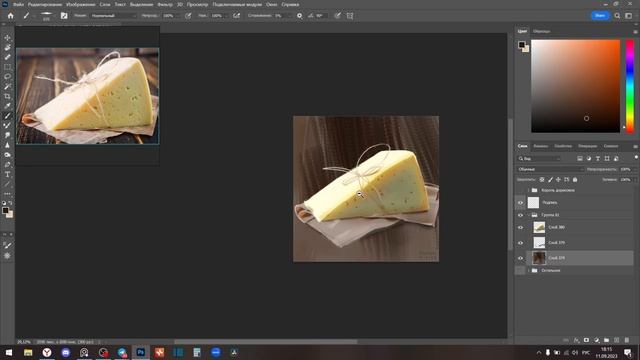Filter layers by adjustment layers icon
This screenshot has height=360, width=640.
(589, 158)
